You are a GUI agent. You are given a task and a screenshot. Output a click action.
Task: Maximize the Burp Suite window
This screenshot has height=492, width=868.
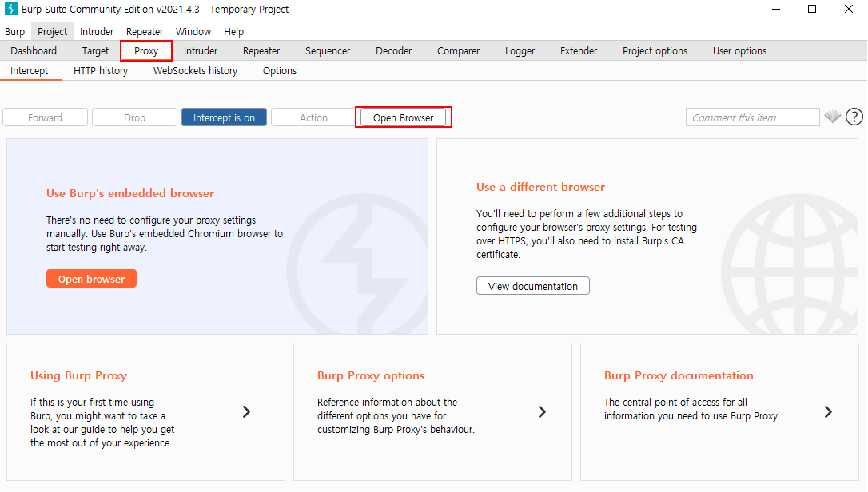coord(812,9)
